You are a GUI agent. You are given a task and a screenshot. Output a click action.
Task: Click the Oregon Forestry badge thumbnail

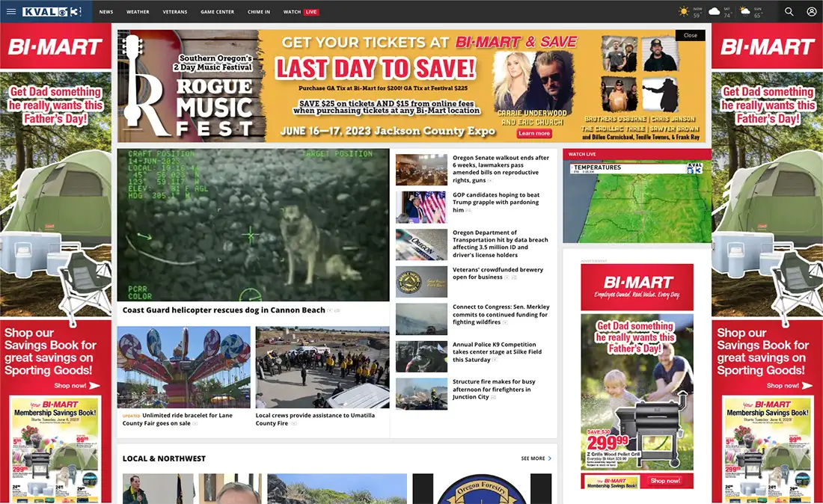(482, 489)
